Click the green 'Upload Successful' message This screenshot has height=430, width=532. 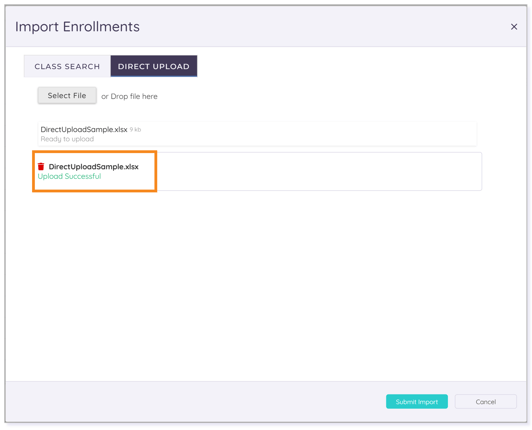69,176
